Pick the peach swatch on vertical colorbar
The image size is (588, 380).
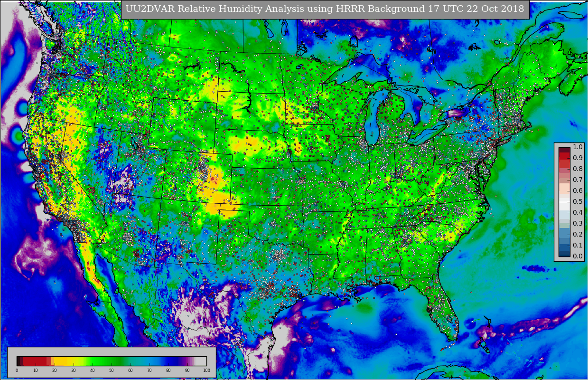[564, 189]
